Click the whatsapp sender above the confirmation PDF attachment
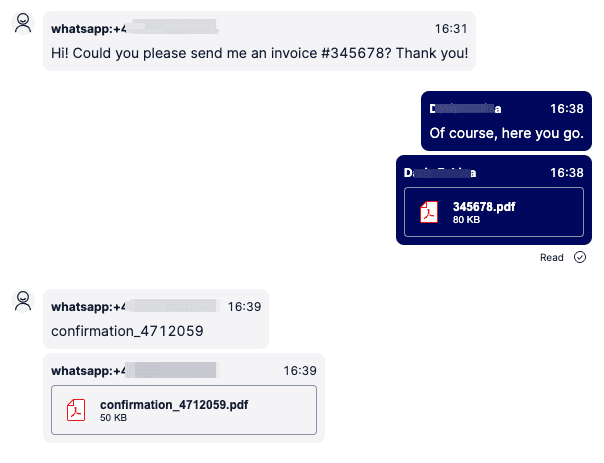Screen dimensions: 604x463 (135, 370)
